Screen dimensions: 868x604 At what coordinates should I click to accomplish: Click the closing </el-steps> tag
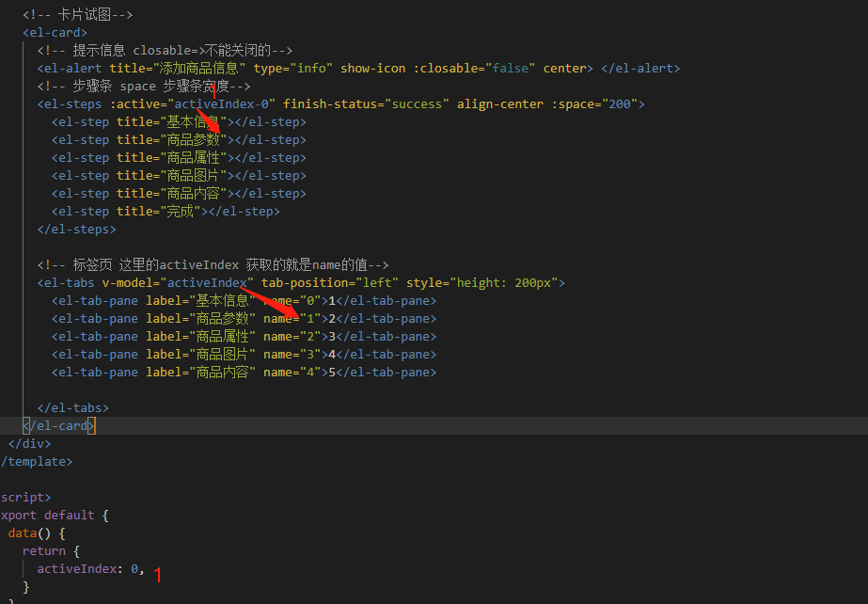tap(76, 230)
